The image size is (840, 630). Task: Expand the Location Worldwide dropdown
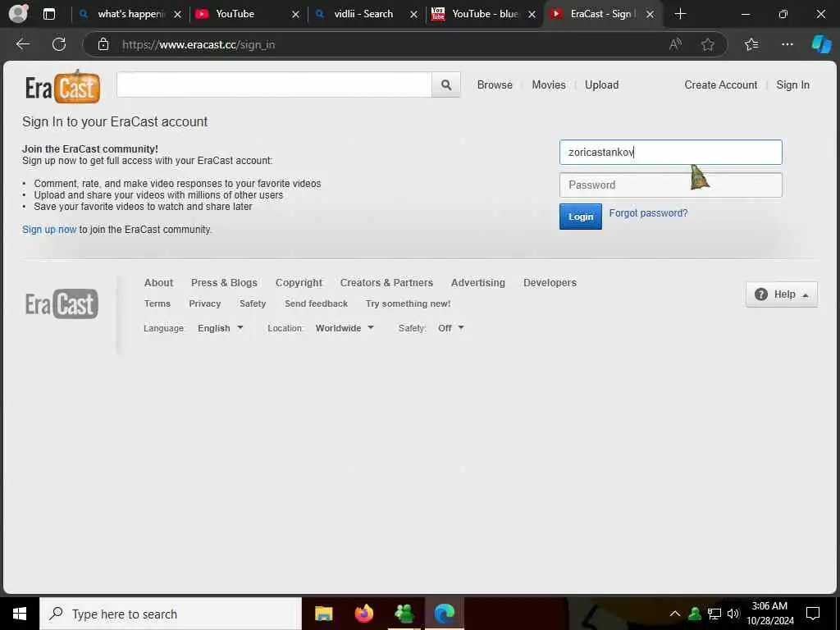pos(345,328)
